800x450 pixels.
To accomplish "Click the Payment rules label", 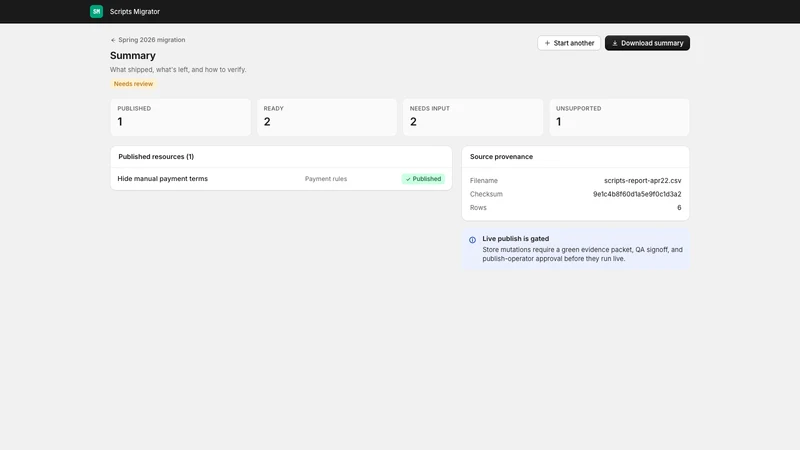I will click(x=326, y=179).
